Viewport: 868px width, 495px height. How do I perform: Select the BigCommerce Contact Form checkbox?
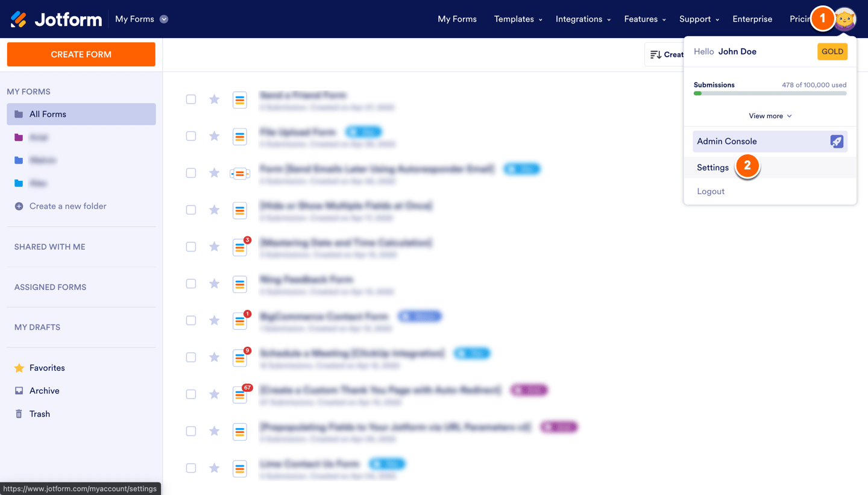pos(191,321)
